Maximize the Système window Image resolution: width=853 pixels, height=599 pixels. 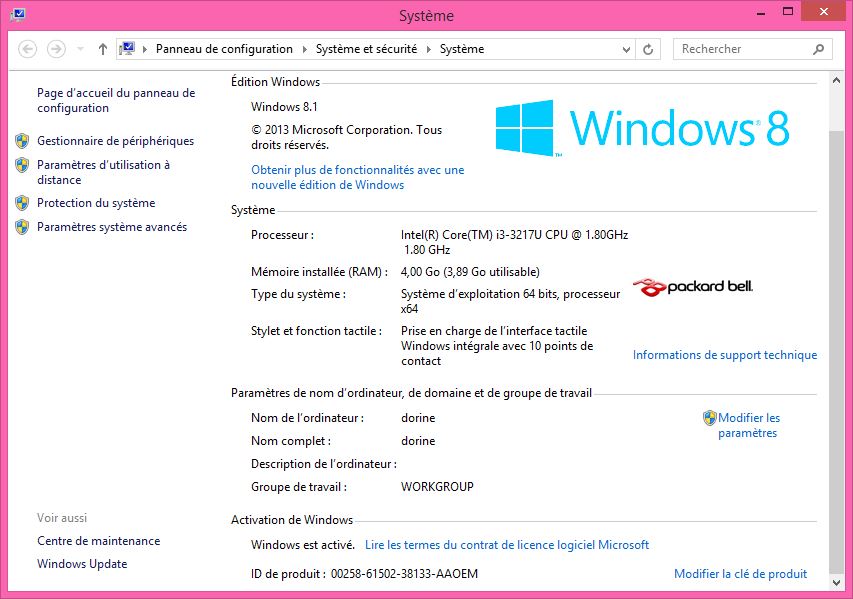[x=788, y=12]
